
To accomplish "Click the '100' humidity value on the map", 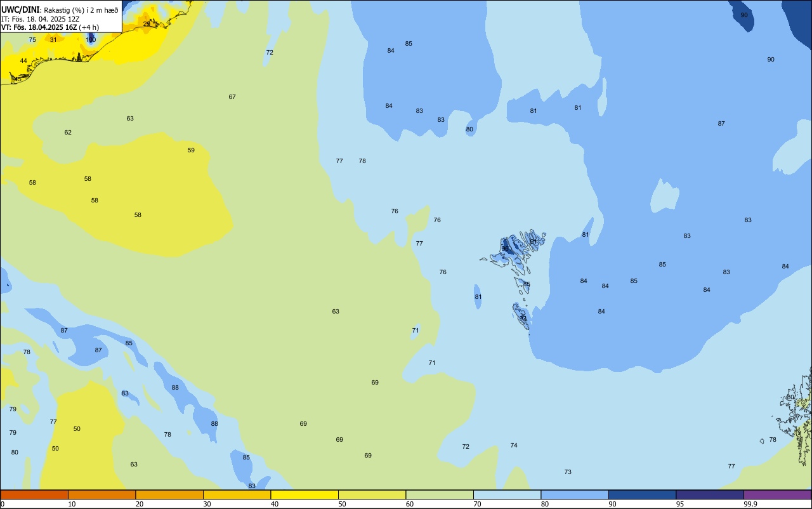I will [x=91, y=40].
